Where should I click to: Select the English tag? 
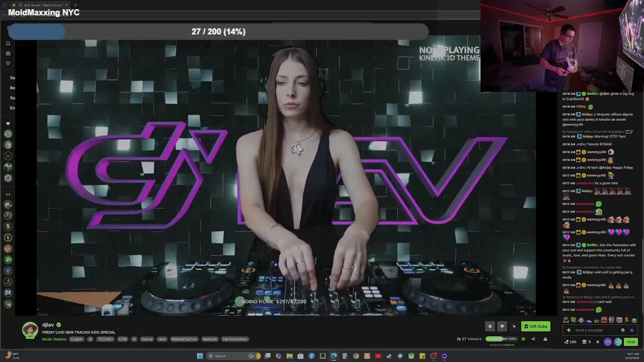(76, 339)
